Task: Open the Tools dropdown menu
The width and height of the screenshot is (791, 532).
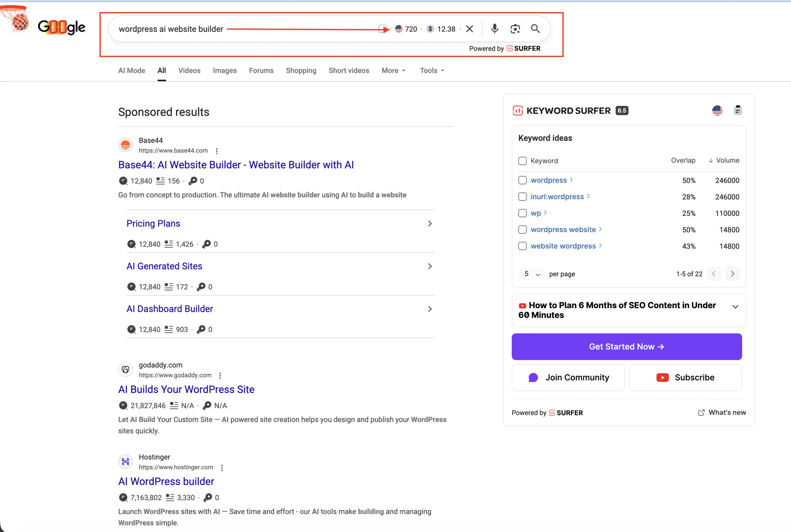Action: click(432, 71)
